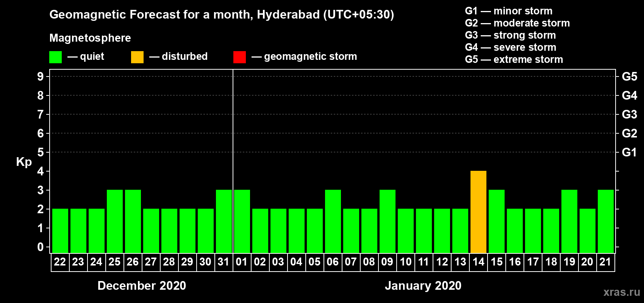Click the G5 right axis label
The image size is (644, 303).
tap(630, 77)
